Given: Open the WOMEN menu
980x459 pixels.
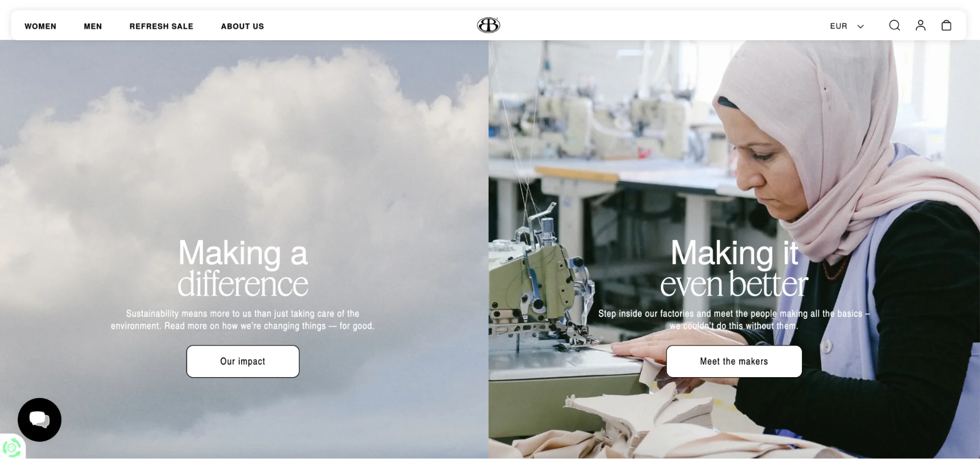Looking at the screenshot, I should click(40, 26).
